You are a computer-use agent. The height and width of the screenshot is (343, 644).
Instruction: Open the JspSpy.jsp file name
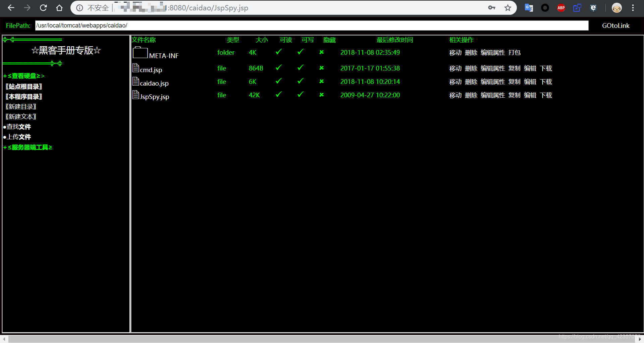(x=155, y=97)
